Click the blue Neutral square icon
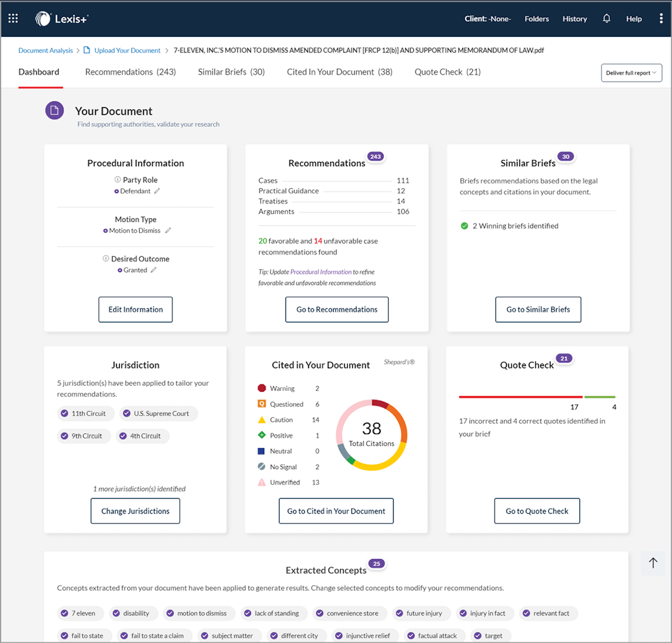The width and height of the screenshot is (672, 643). (262, 450)
